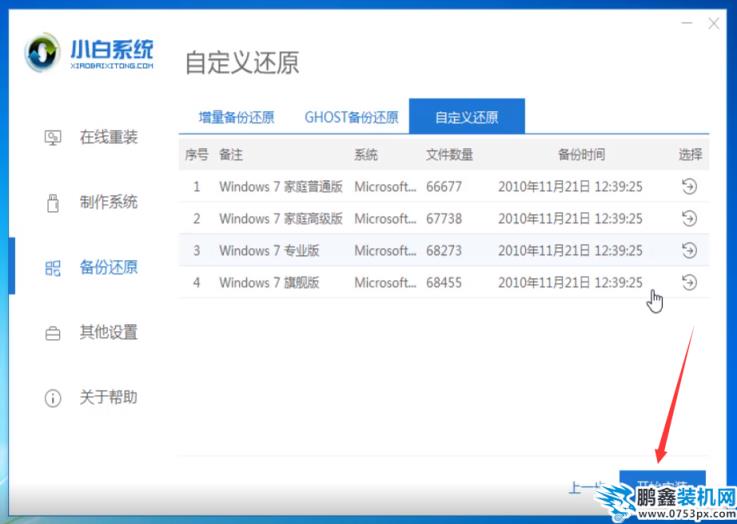Open 关于帮助 in the sidebar
Viewport: 737px width, 524px height.
pyautogui.click(x=109, y=398)
